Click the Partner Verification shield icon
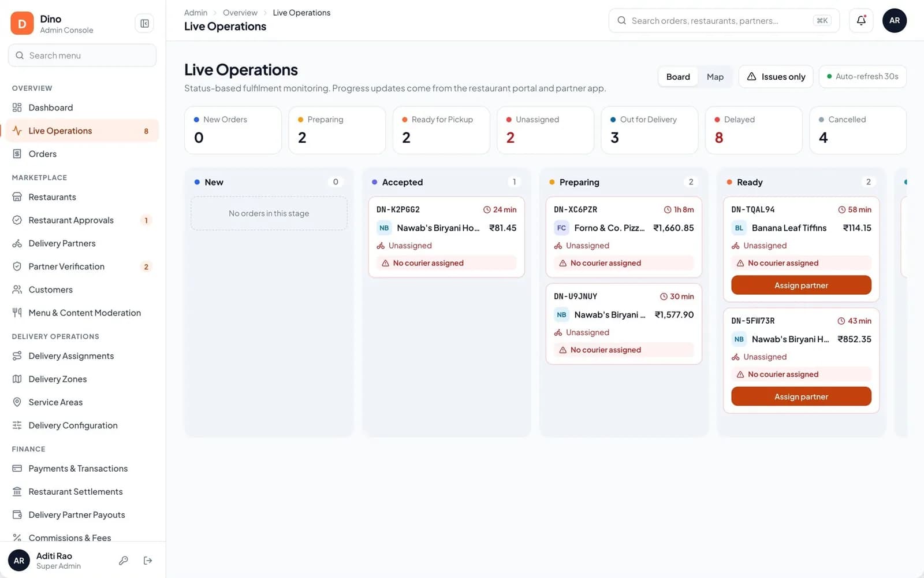 pos(17,266)
